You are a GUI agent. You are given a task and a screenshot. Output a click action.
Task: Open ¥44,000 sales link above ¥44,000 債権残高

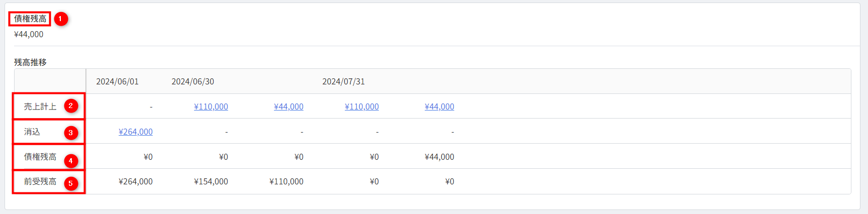click(439, 106)
